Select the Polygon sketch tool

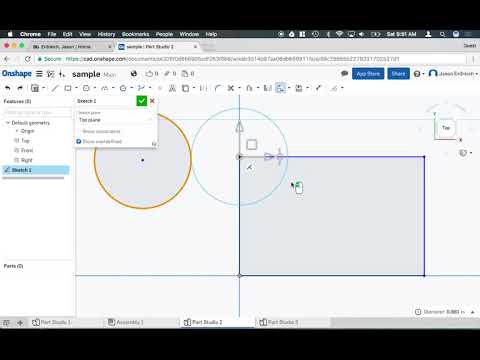(123, 88)
